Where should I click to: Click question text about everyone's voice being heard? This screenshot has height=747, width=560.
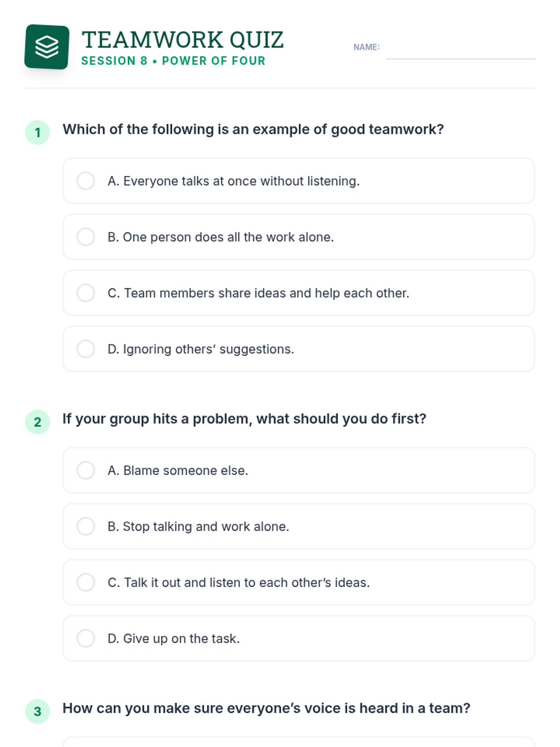(266, 708)
